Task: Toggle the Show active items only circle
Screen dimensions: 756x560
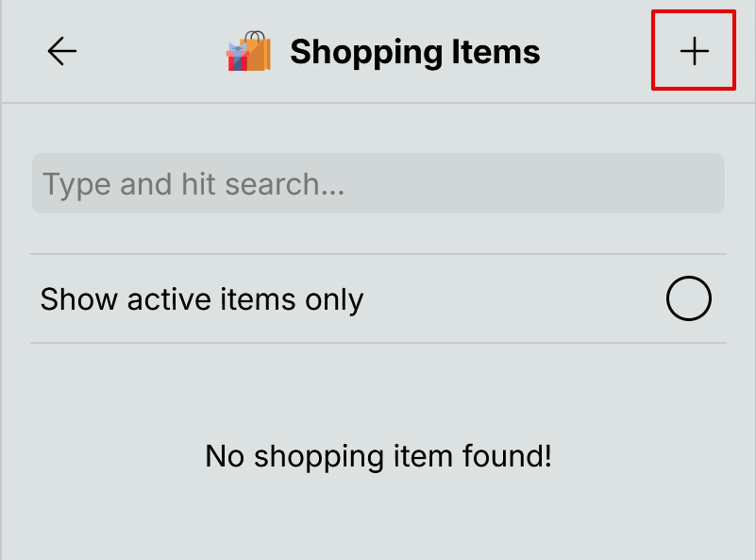Action: (688, 299)
